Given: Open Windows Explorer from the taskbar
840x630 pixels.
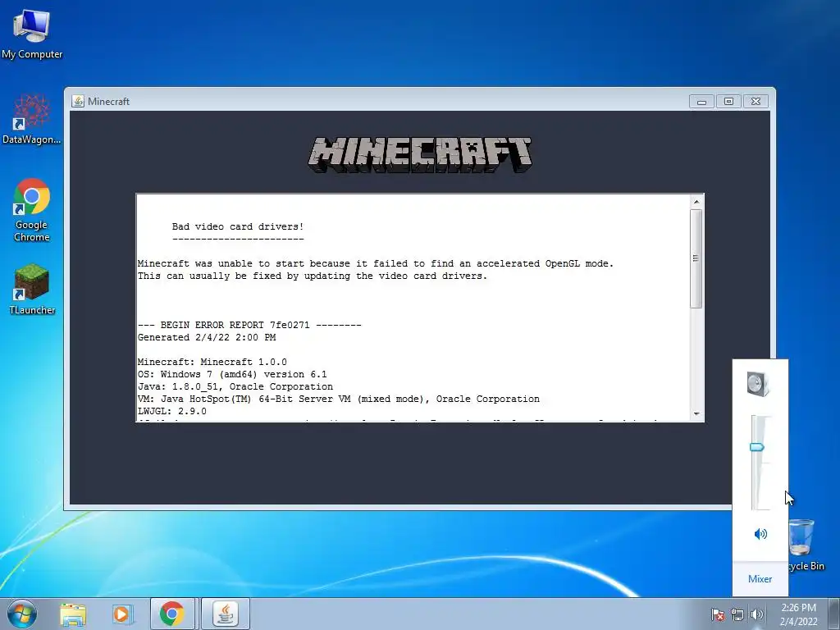Looking at the screenshot, I should (73, 614).
